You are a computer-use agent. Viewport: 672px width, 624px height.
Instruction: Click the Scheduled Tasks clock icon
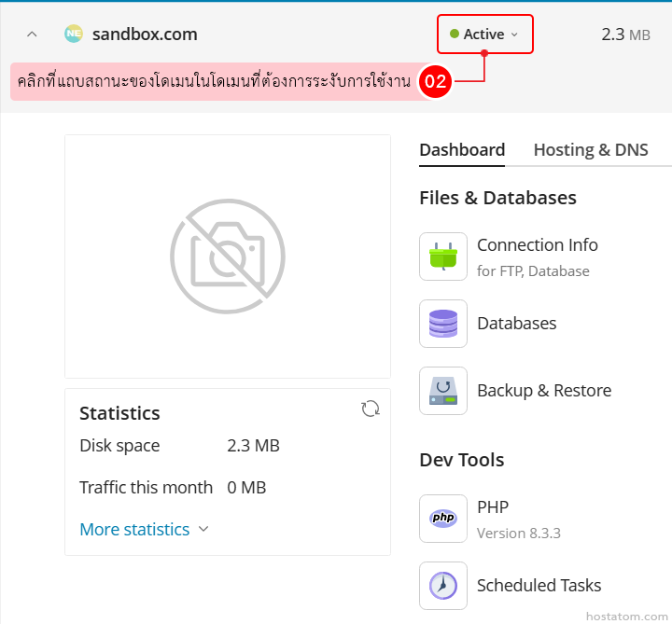443,586
